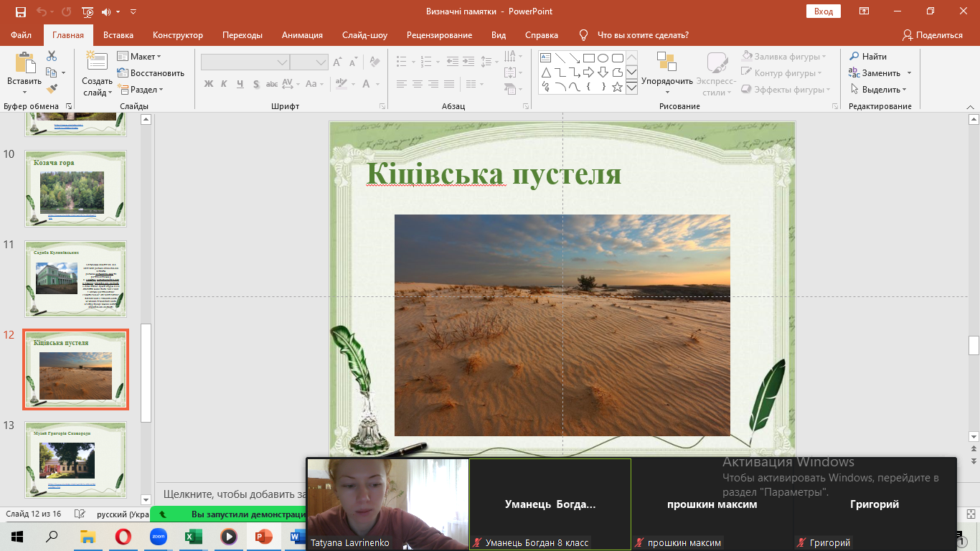The image size is (980, 551).
Task: Click spell check icon in status bar
Action: [x=80, y=514]
